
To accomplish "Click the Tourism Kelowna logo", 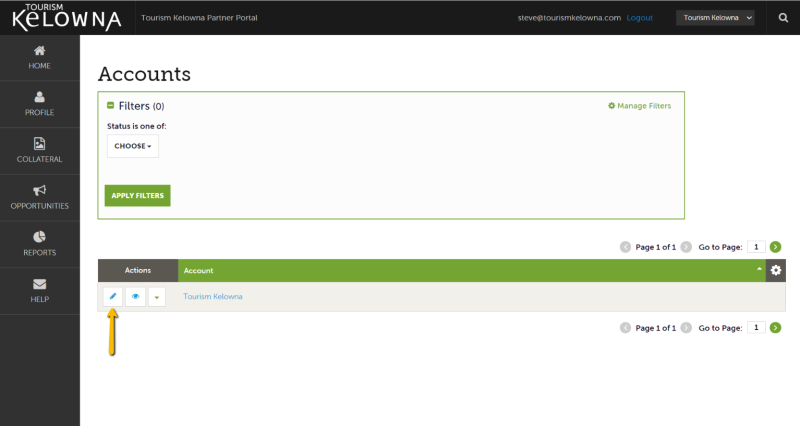I will [x=66, y=17].
